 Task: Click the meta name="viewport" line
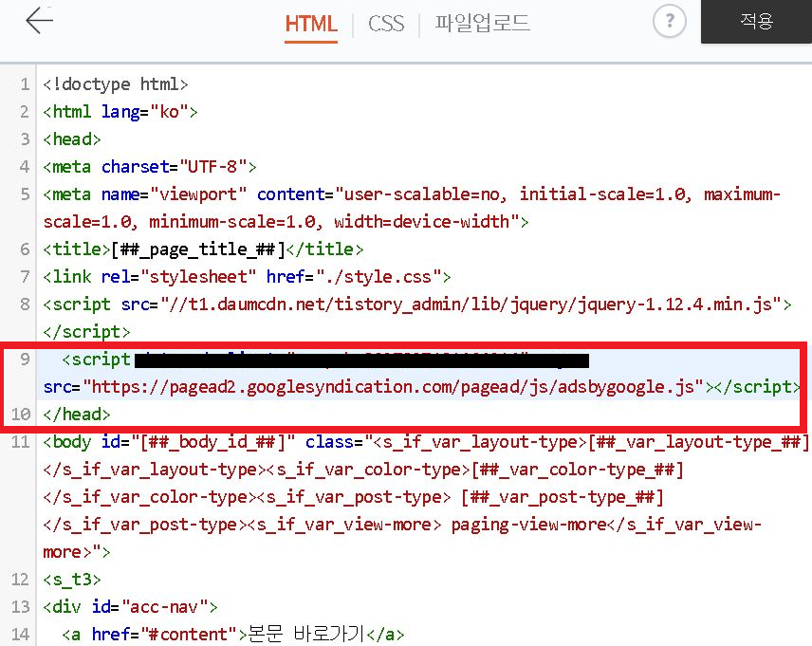tap(412, 194)
